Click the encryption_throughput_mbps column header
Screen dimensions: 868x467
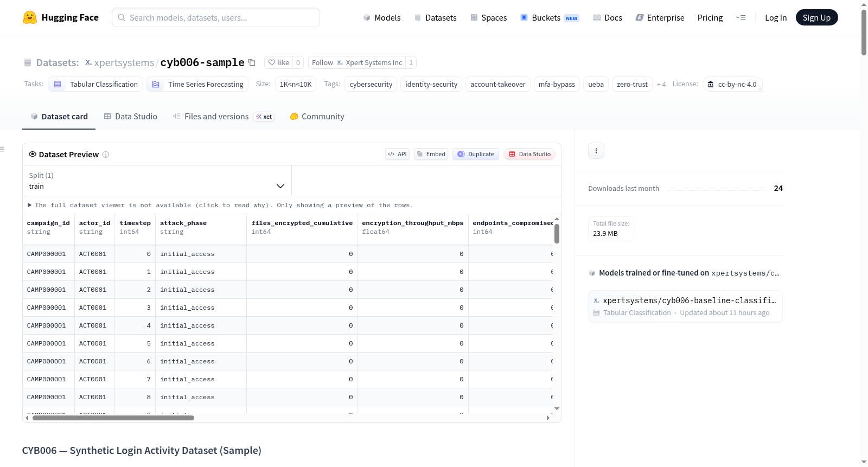412,227
